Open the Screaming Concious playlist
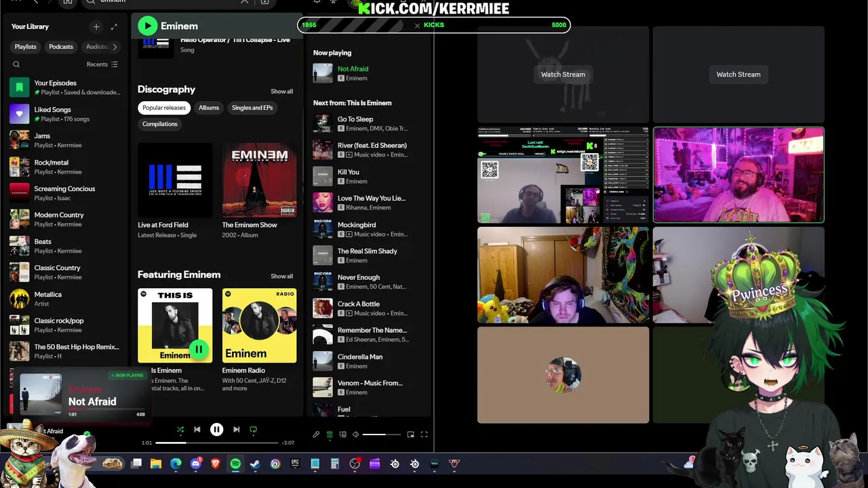Viewport: 868px width, 488px height. coord(65,193)
